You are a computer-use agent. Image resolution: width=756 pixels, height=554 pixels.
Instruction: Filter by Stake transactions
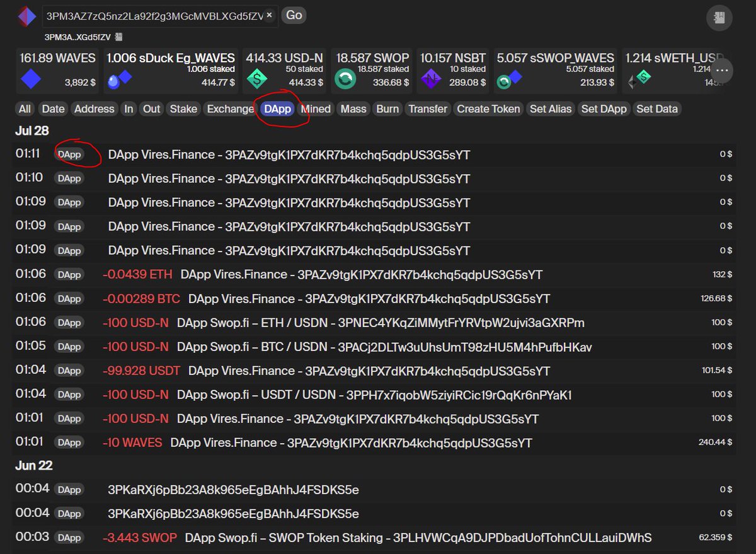click(x=183, y=109)
